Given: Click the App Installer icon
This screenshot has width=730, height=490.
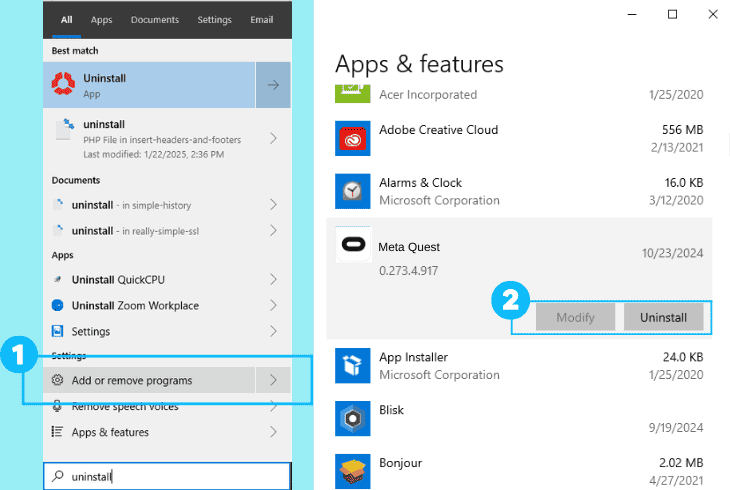Looking at the screenshot, I should point(352,366).
